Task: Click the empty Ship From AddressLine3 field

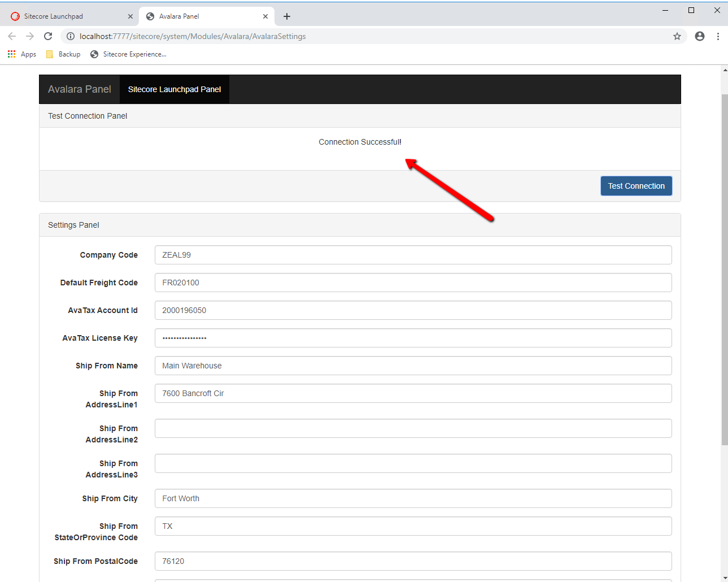Action: (413, 463)
